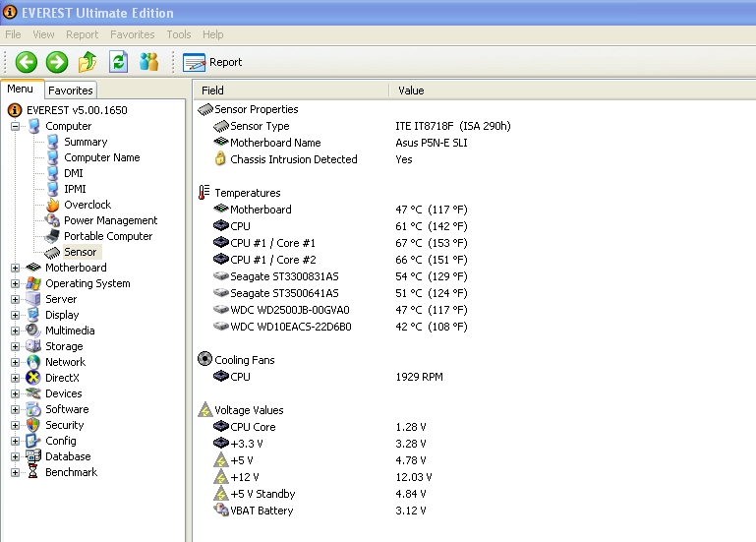The image size is (756, 542).
Task: Click the Field column header
Action: [x=291, y=90]
